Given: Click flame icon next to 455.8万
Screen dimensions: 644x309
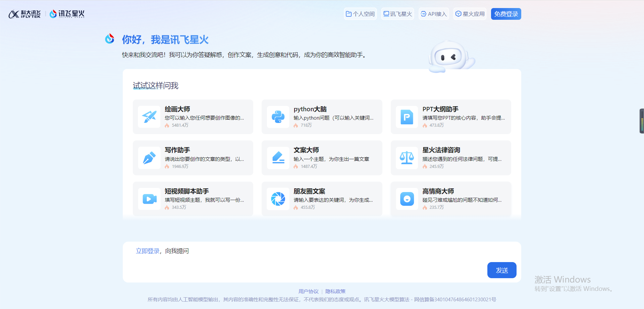Looking at the screenshot, I should pos(296,207).
